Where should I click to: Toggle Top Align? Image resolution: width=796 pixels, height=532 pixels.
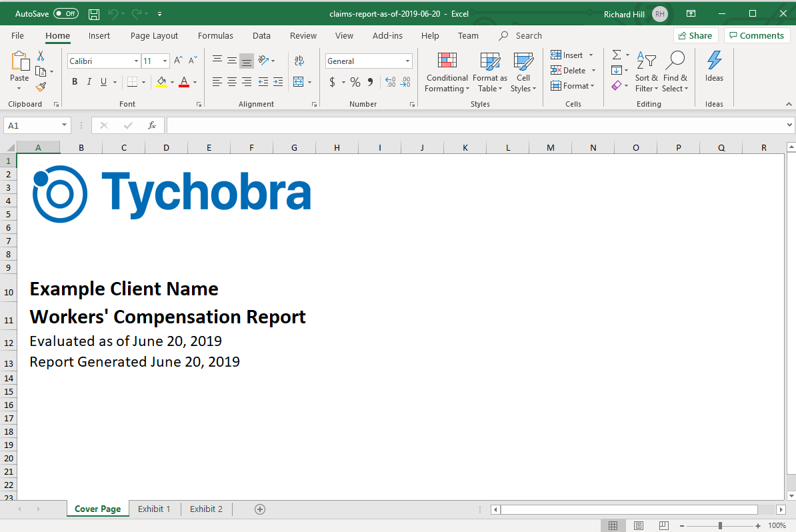pos(217,61)
